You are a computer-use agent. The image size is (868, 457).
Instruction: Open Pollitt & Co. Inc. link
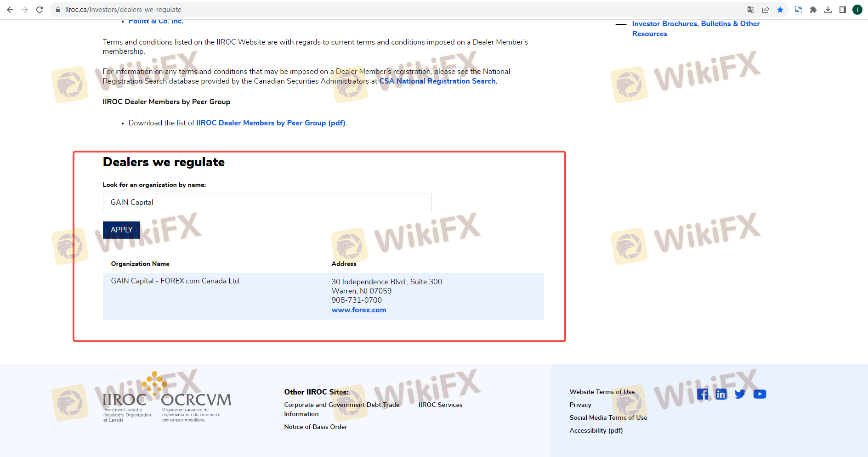pos(156,21)
